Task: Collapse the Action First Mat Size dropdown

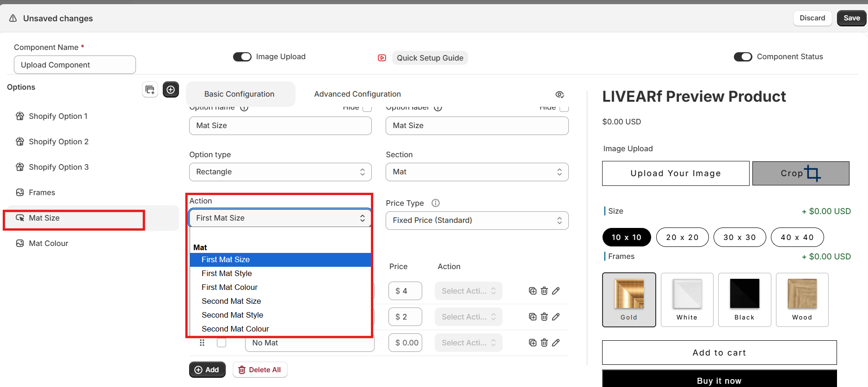Action: click(x=280, y=218)
